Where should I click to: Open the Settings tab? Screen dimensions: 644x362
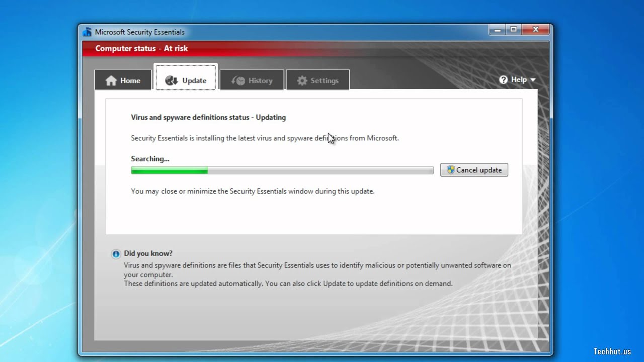coord(317,80)
